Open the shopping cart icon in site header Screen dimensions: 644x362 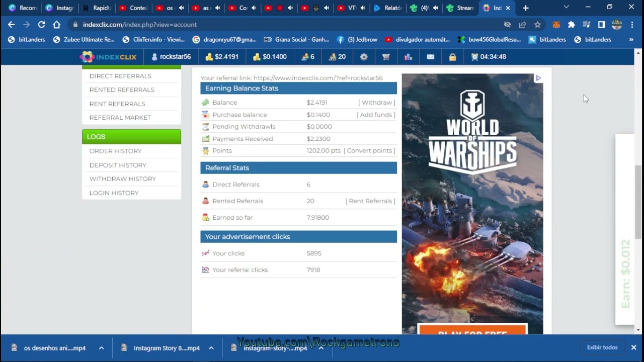386,57
